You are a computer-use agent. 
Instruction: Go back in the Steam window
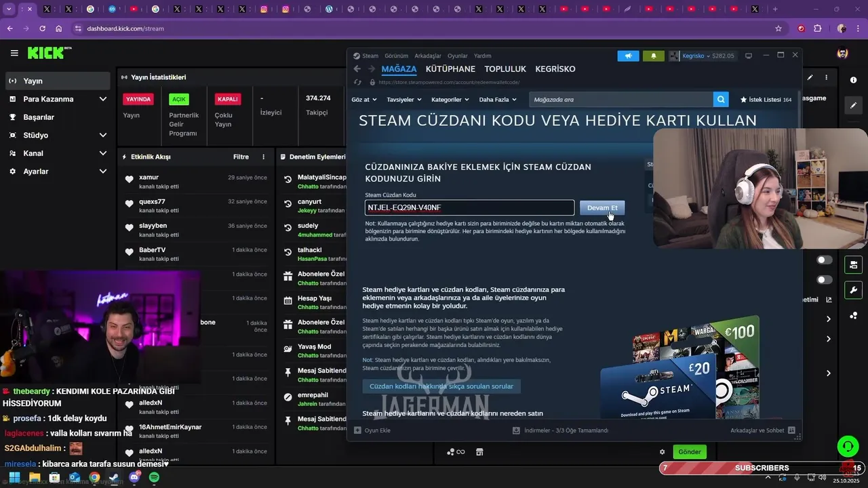pyautogui.click(x=357, y=69)
